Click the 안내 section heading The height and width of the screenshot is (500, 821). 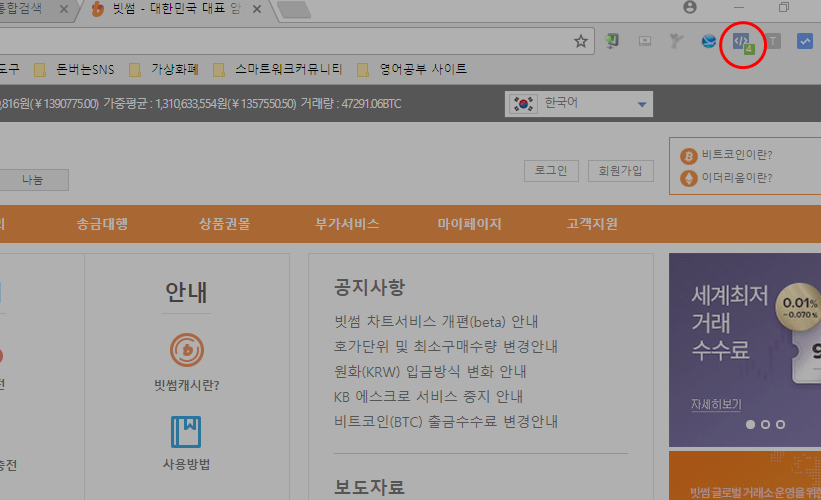click(x=186, y=293)
